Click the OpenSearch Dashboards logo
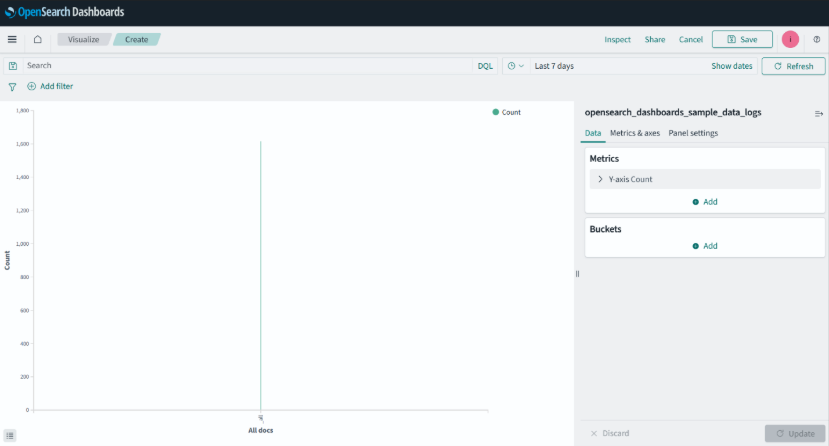The width and height of the screenshot is (829, 446). (64, 12)
